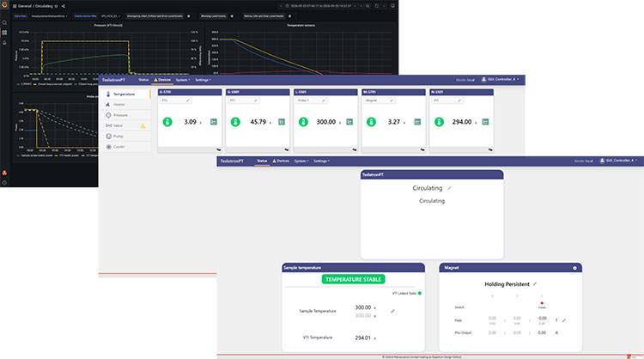The width and height of the screenshot is (644, 359).
Task: Select Devices tab in Devices window
Action: click(162, 80)
